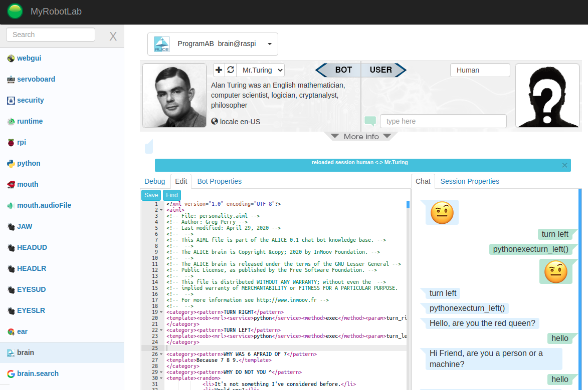The height and width of the screenshot is (390, 588).
Task: Open the rpi raspberry icon
Action: pyautogui.click(x=11, y=142)
